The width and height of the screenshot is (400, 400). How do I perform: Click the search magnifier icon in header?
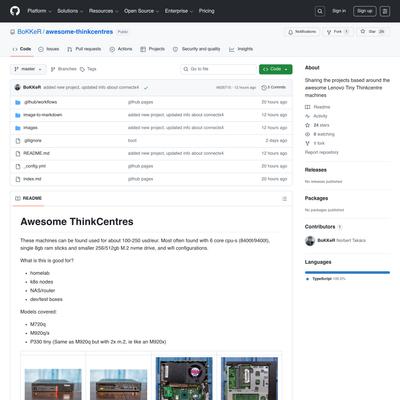[320, 11]
